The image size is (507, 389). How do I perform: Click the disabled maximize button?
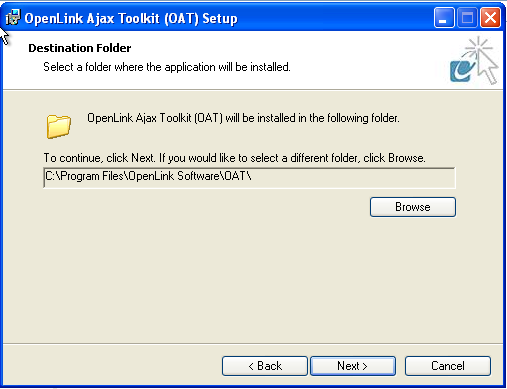click(467, 18)
